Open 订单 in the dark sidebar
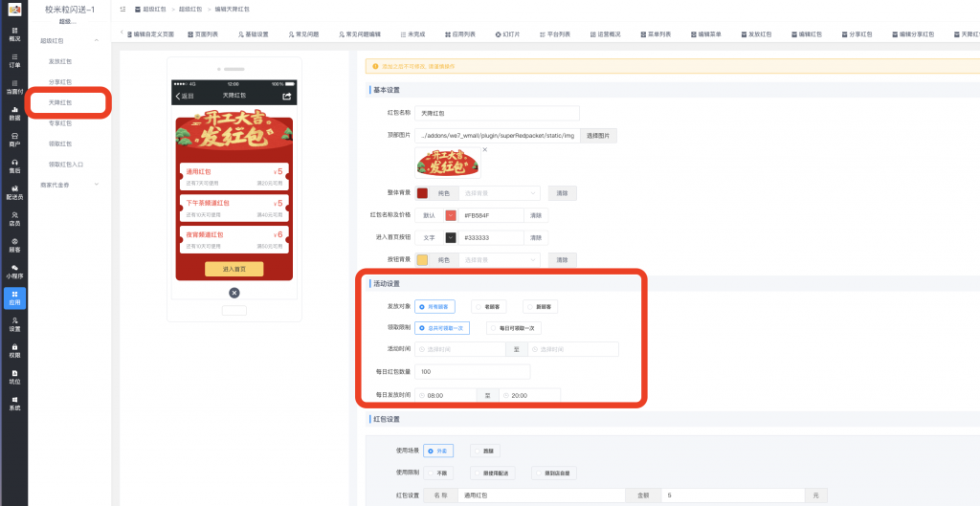980x506 pixels. pos(13,60)
